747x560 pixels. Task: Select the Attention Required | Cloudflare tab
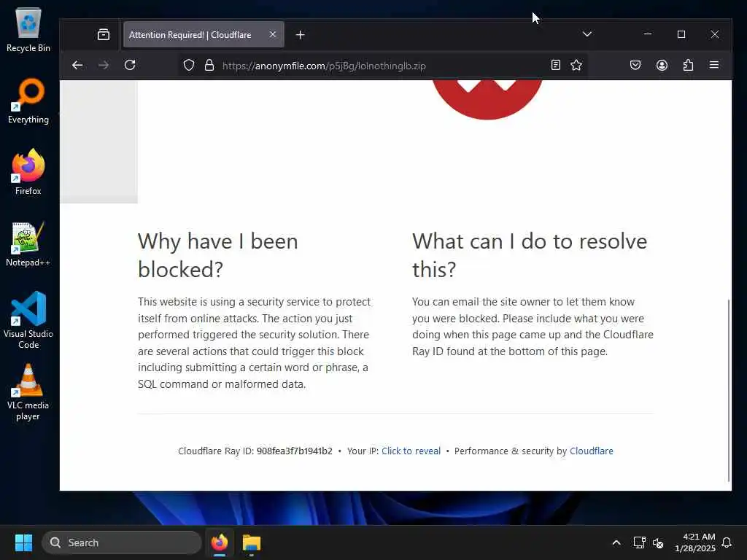(x=204, y=34)
